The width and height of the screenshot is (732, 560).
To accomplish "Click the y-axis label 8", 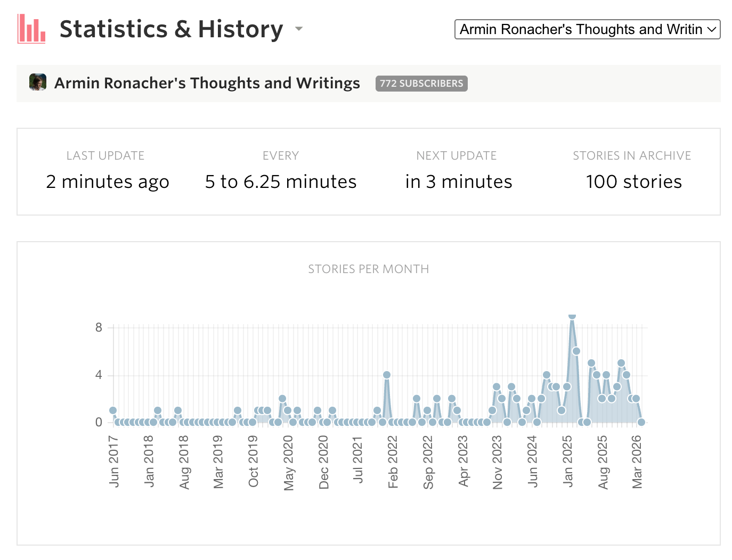I will coord(99,328).
